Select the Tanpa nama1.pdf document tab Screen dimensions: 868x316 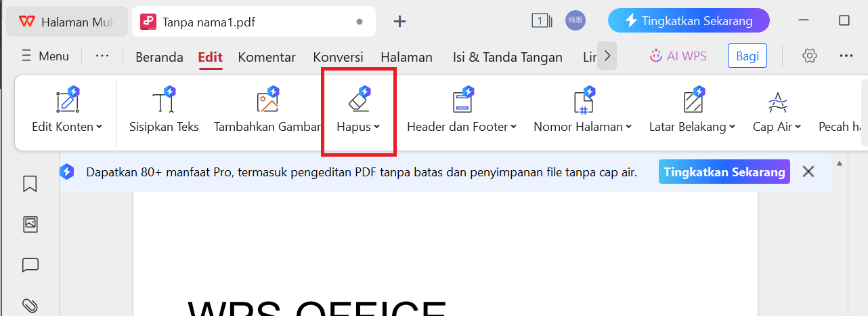click(x=253, y=22)
